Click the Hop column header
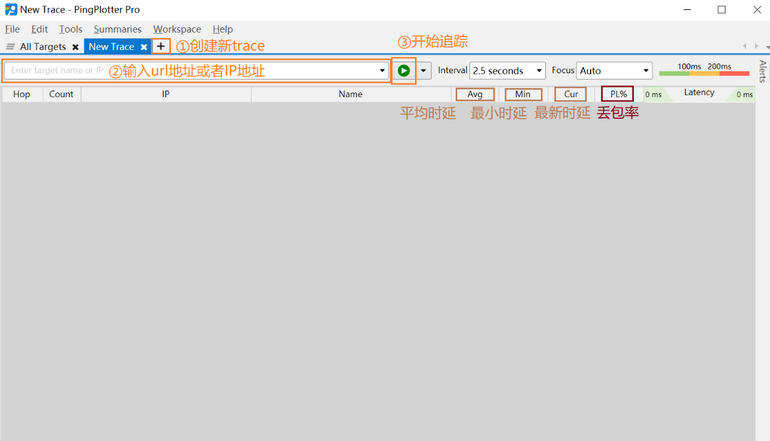770x441 pixels. click(x=22, y=94)
